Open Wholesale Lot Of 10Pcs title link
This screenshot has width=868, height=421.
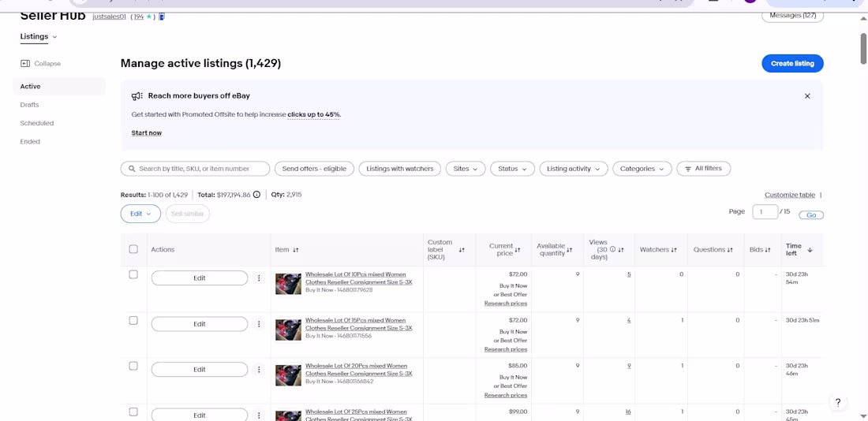tap(359, 278)
